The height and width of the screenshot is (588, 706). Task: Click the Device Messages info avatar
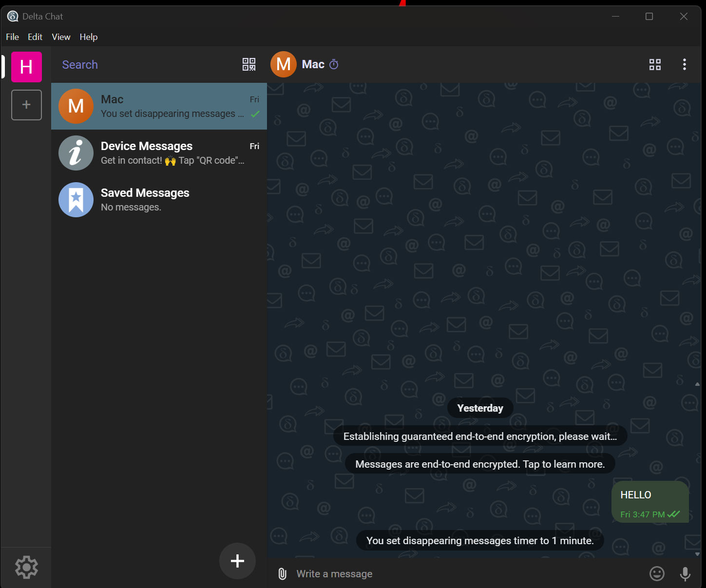[x=76, y=153]
